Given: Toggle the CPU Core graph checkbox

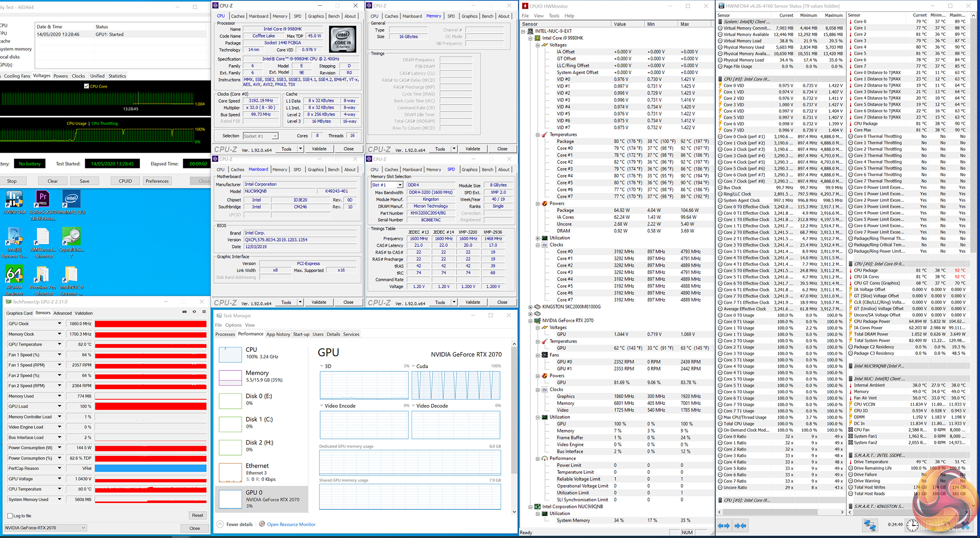Looking at the screenshot, I should tap(86, 86).
